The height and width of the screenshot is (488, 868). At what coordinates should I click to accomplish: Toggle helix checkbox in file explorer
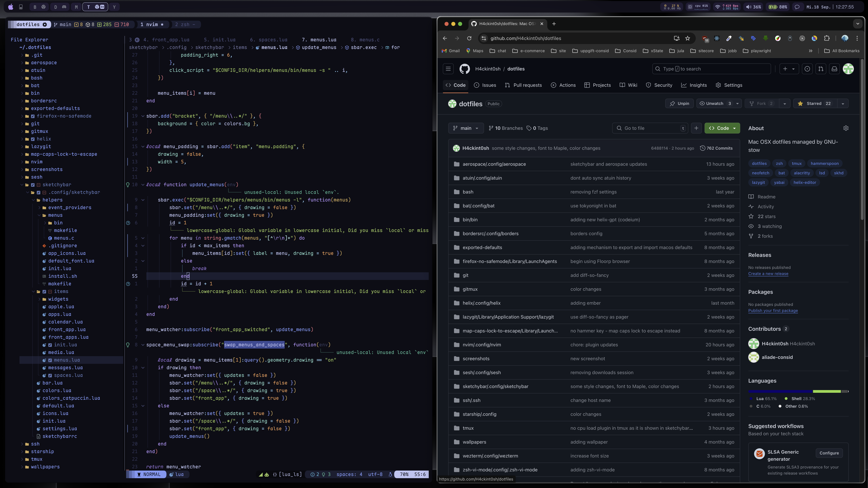(33, 139)
